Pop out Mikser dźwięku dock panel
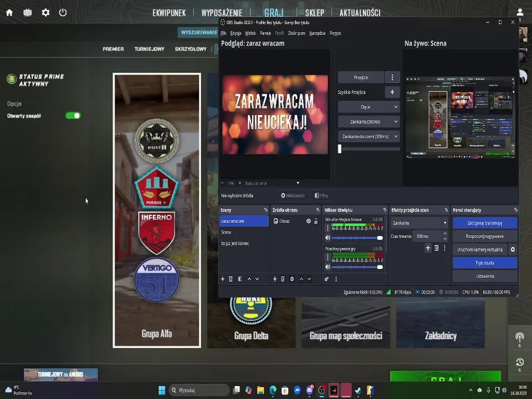This screenshot has height=399, width=532. (x=385, y=210)
